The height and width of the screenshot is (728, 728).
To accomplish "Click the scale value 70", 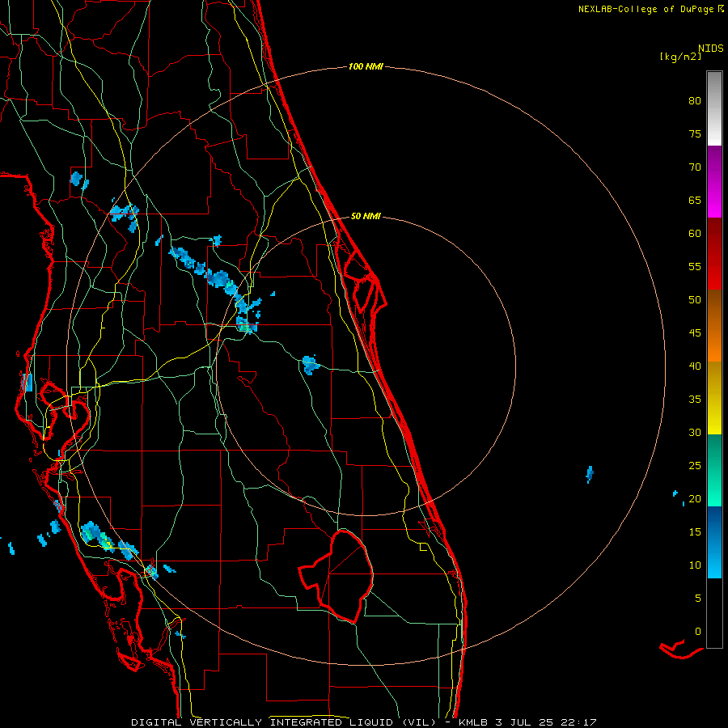I will 695,167.
